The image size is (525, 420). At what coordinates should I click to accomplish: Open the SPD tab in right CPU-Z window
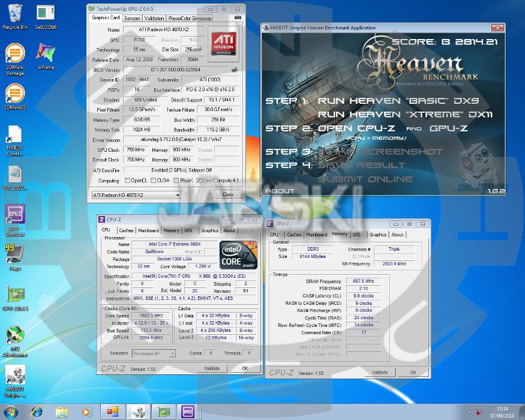click(356, 235)
